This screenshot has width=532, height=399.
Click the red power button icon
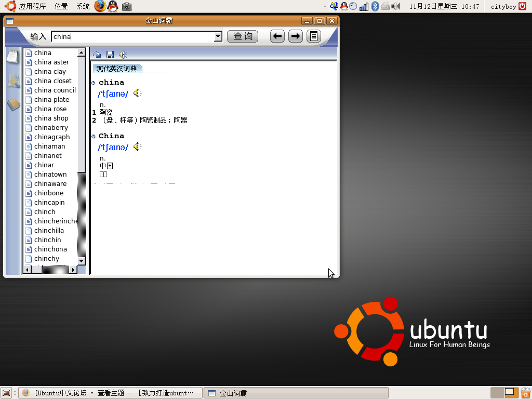click(x=523, y=6)
